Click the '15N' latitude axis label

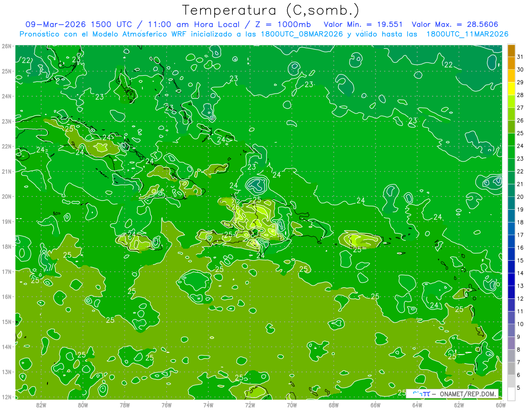click(x=6, y=322)
